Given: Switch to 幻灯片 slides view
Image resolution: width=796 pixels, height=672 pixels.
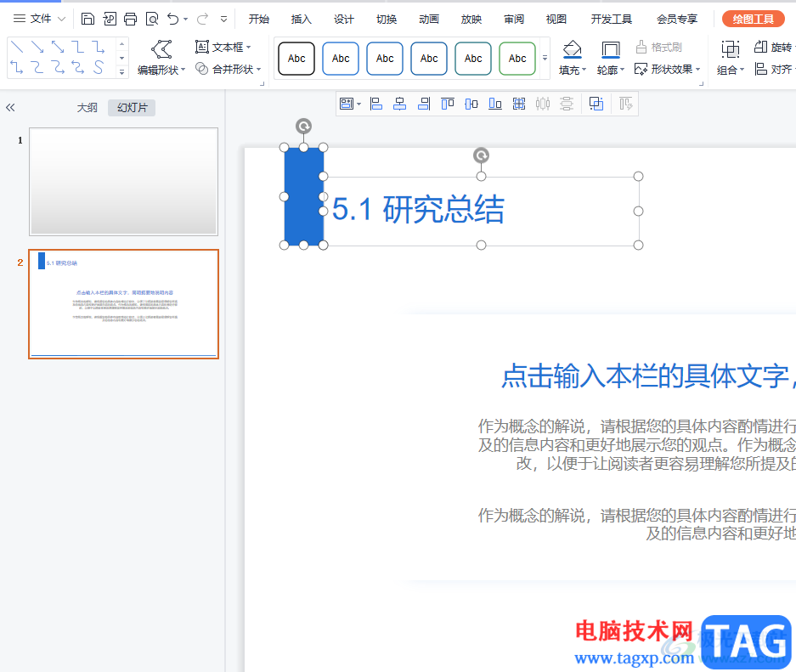Looking at the screenshot, I should [132, 108].
